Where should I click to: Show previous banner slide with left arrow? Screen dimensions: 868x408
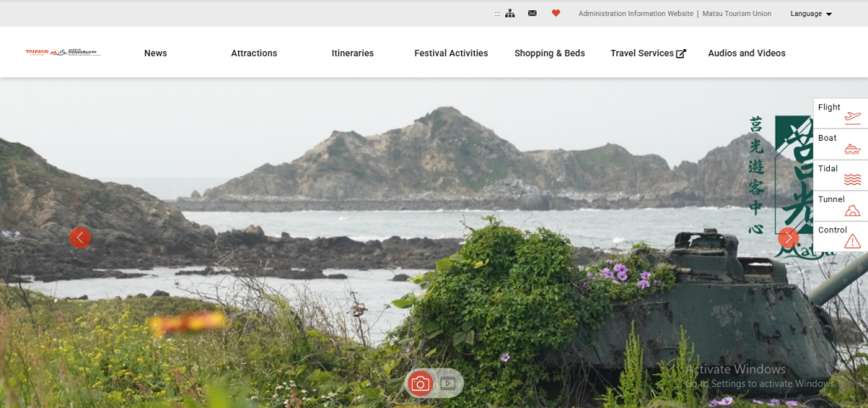tap(80, 238)
